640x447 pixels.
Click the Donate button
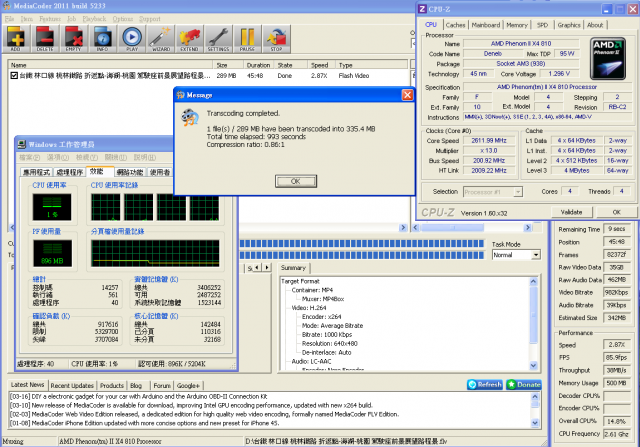pos(524,385)
